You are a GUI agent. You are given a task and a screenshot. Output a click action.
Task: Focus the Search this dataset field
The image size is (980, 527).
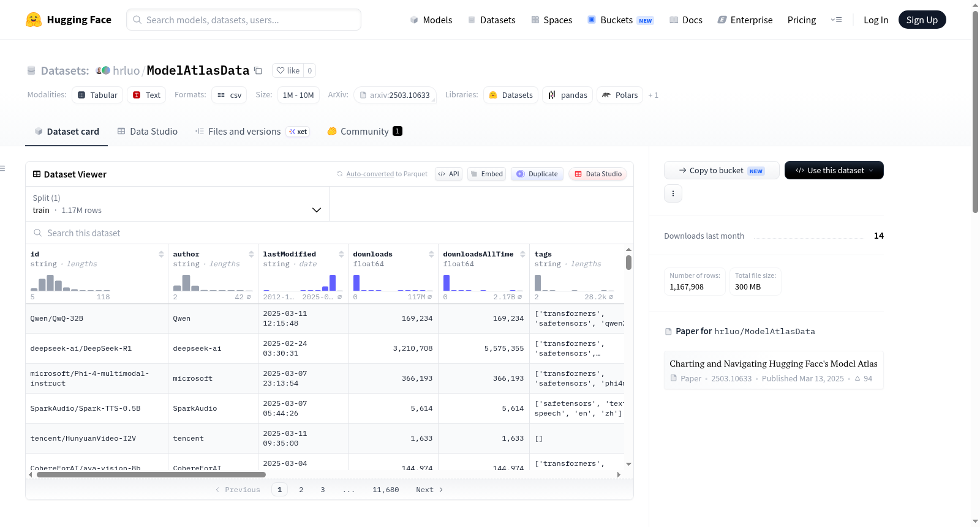[330, 233]
